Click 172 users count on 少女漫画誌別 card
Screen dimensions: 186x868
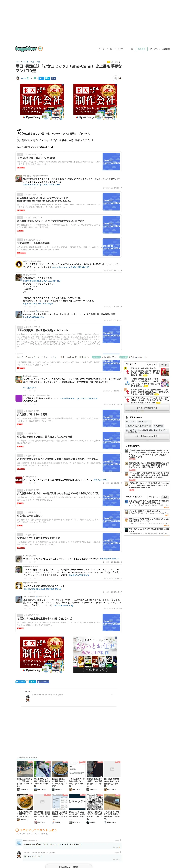21,253
